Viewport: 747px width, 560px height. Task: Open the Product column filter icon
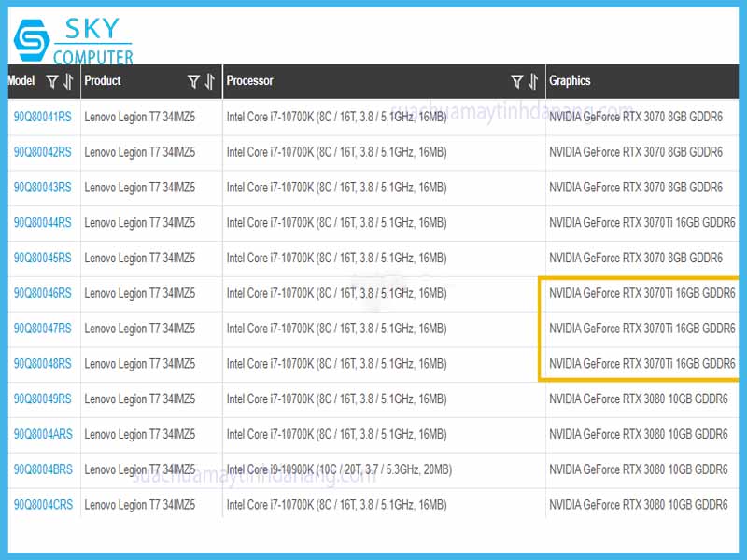point(193,81)
